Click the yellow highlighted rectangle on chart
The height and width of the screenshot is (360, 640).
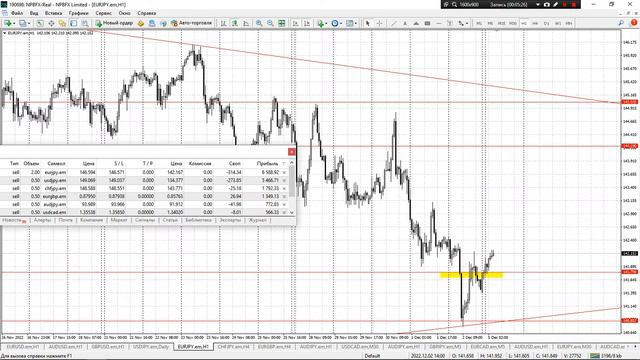(471, 275)
